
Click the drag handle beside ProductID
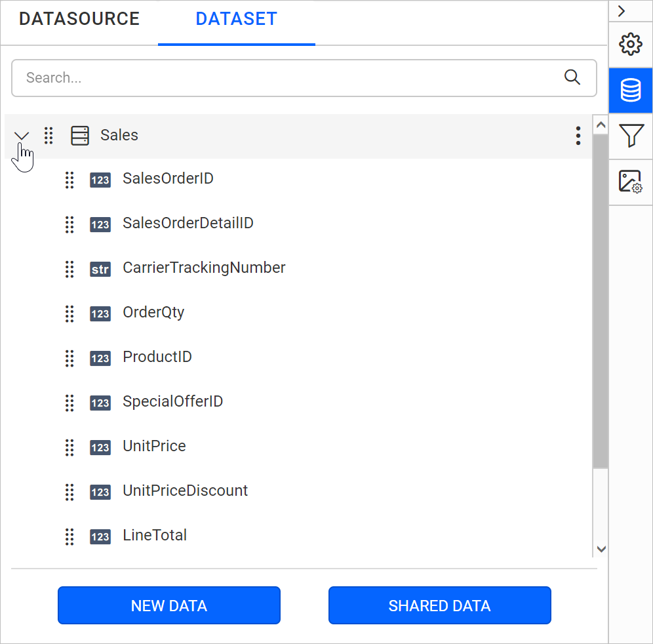pos(69,358)
